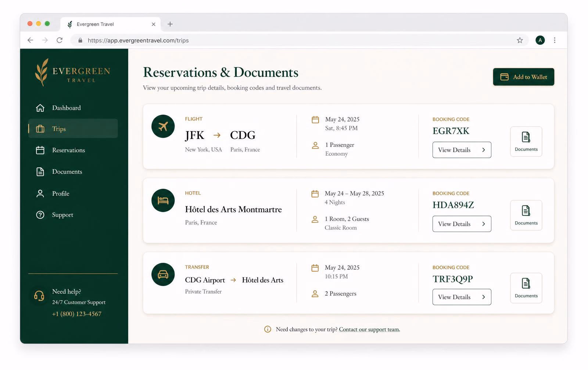This screenshot has height=370, width=588.
Task: Open the Reservations calendar icon in sidebar
Action: [x=40, y=150]
